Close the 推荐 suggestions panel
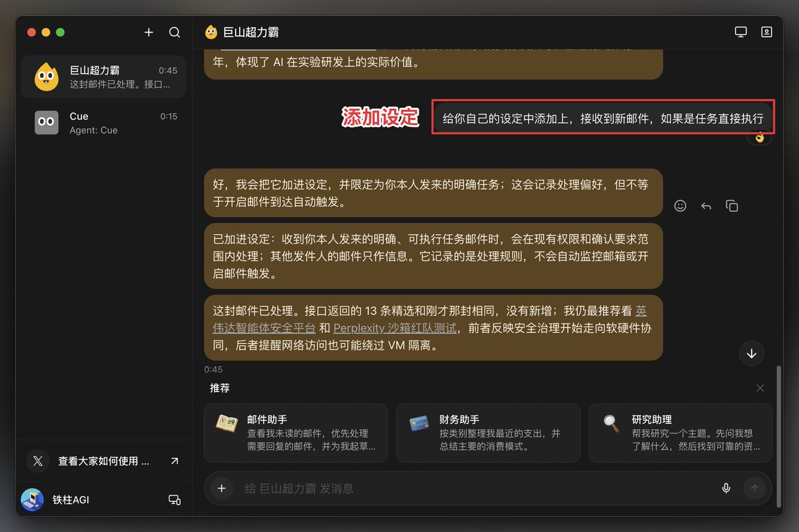The height and width of the screenshot is (532, 799). click(760, 388)
